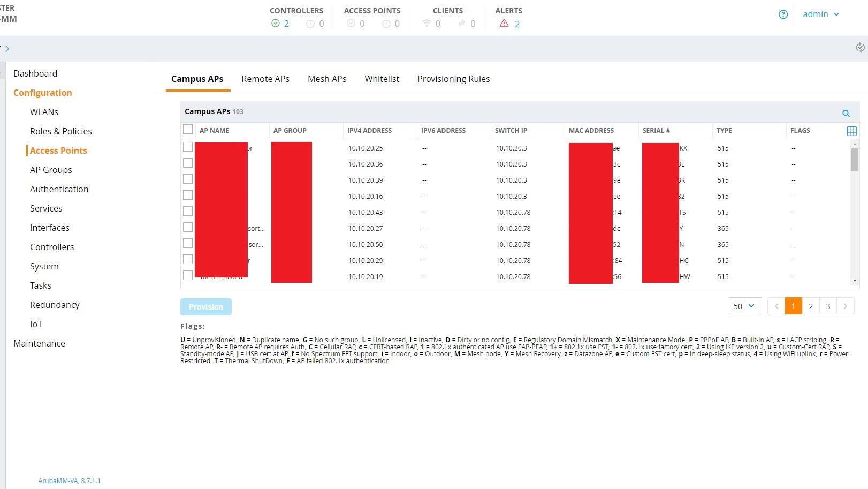Click the Provision button

pyautogui.click(x=206, y=306)
